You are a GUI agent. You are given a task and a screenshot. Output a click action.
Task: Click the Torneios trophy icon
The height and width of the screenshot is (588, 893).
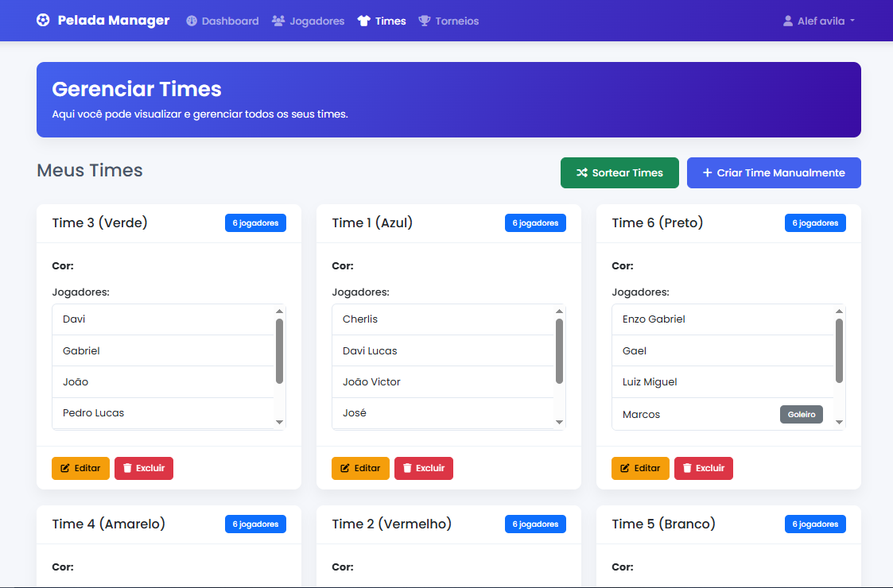(x=425, y=21)
